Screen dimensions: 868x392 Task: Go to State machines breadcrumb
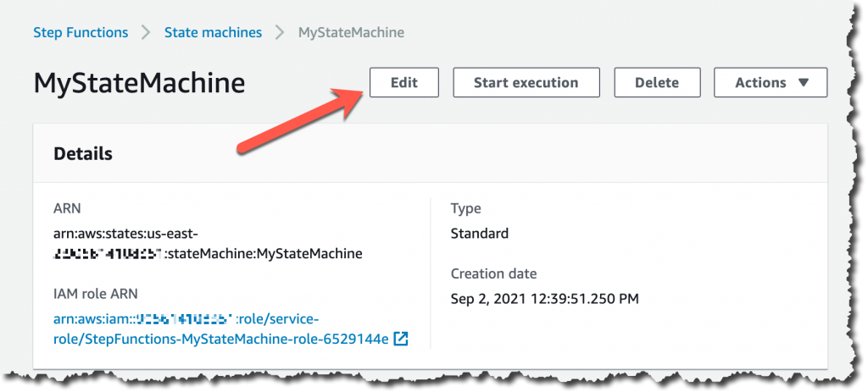point(213,33)
